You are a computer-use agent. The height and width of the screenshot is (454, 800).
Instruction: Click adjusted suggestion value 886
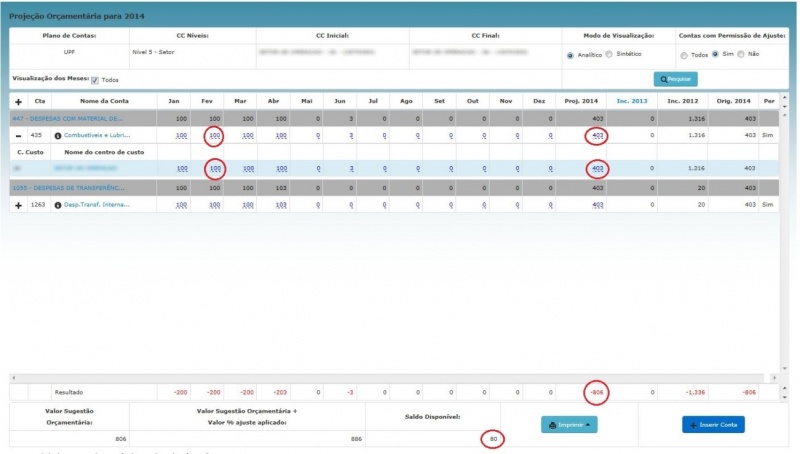click(x=356, y=439)
